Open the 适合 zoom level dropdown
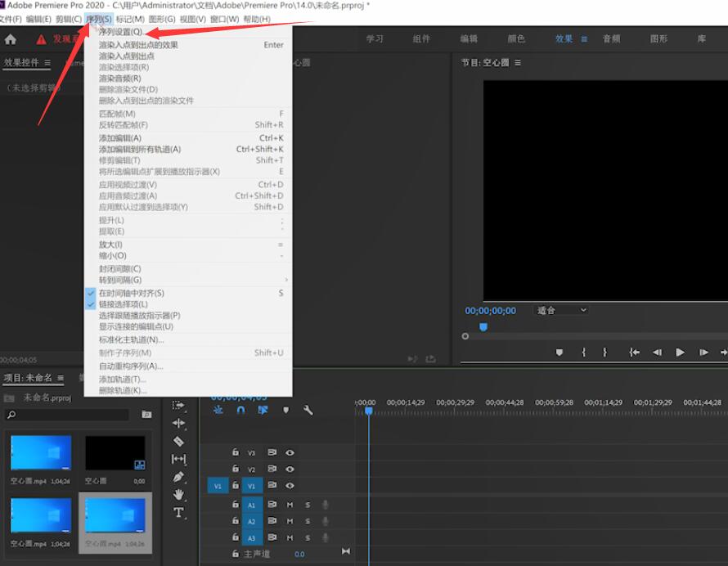Viewport: 728px width, 566px height. 561,310
